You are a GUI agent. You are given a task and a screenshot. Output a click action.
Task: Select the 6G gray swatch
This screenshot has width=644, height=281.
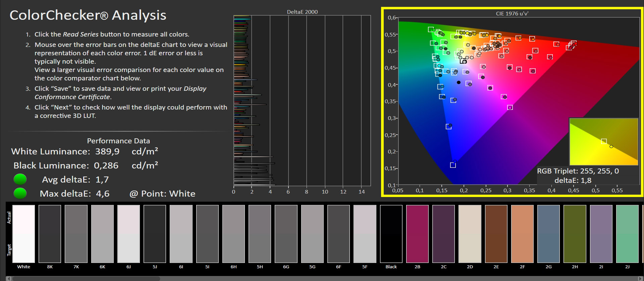coord(286,234)
